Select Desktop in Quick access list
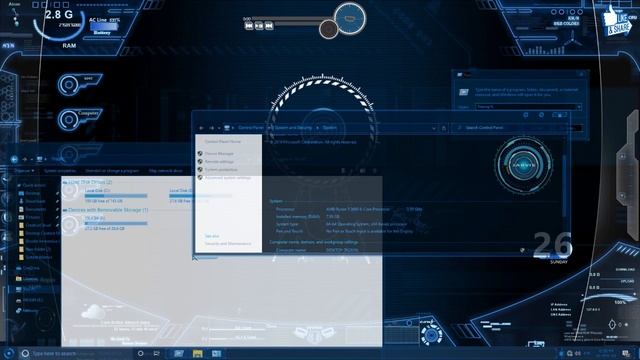This screenshot has height=360, width=640. tap(33, 193)
